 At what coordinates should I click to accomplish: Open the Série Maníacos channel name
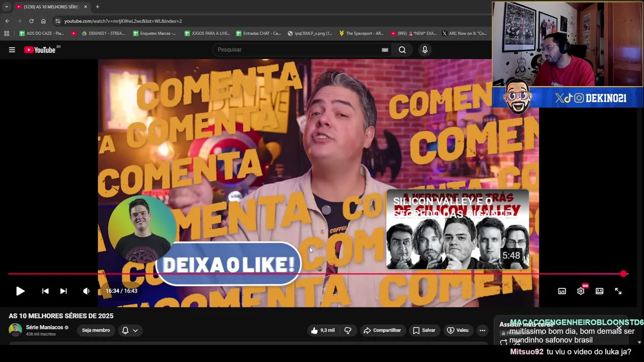(44, 327)
